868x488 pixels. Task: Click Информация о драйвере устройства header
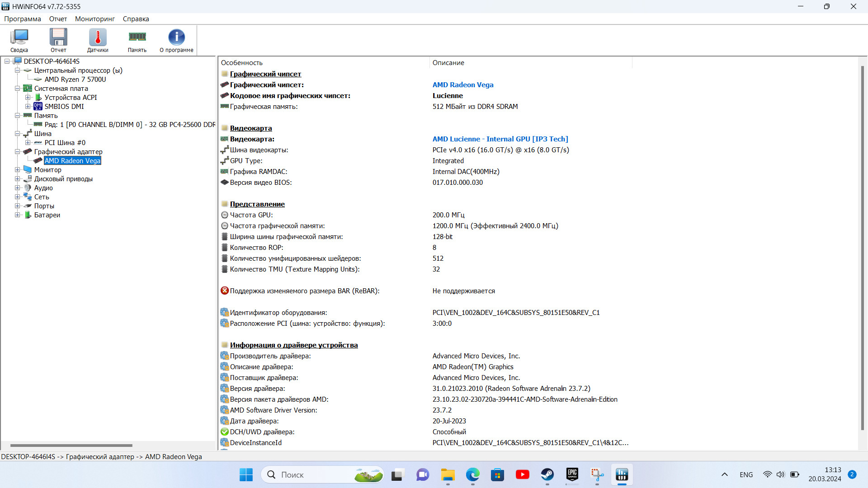pos(294,345)
